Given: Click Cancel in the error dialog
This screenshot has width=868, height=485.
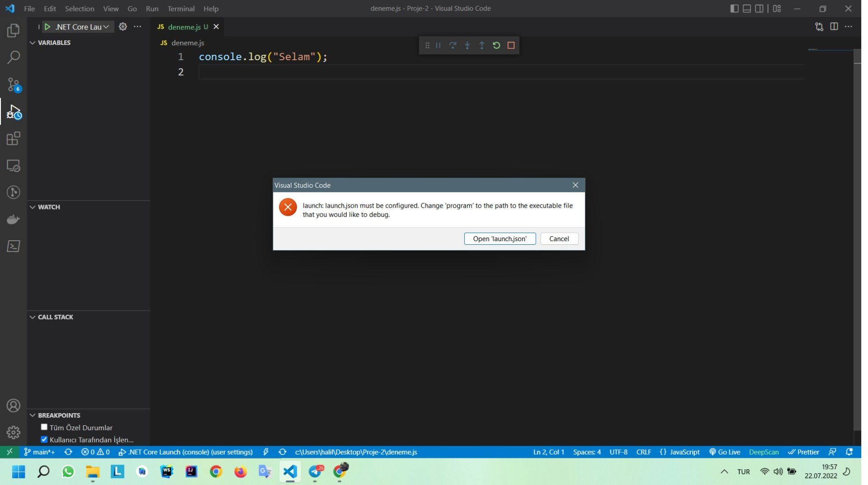Looking at the screenshot, I should (x=559, y=238).
